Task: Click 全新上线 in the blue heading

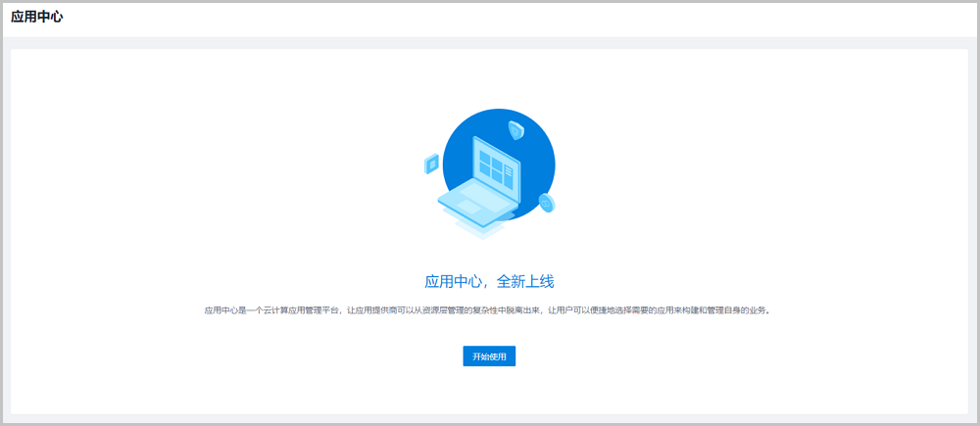Action: 525,282
